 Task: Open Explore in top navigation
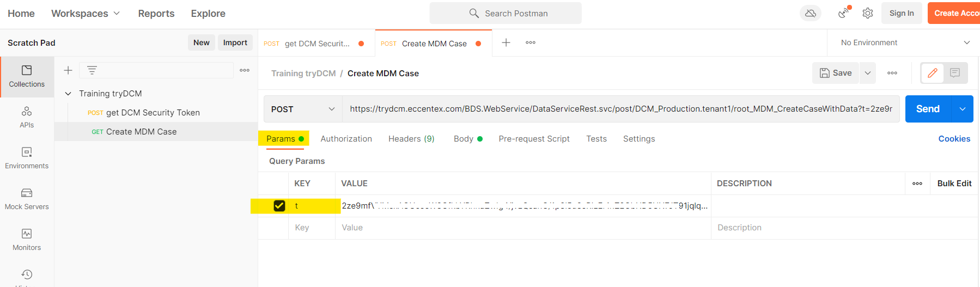[x=208, y=13]
